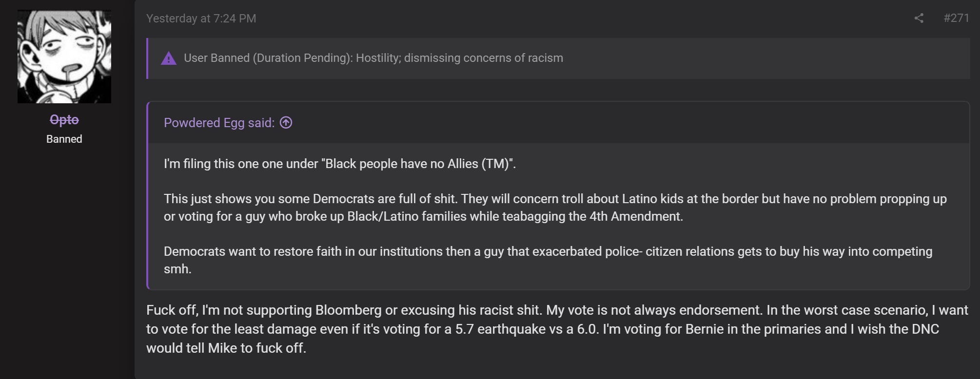This screenshot has width=980, height=379.
Task: Click the quoted line mentioning the 4th Amendment
Action: (423, 216)
